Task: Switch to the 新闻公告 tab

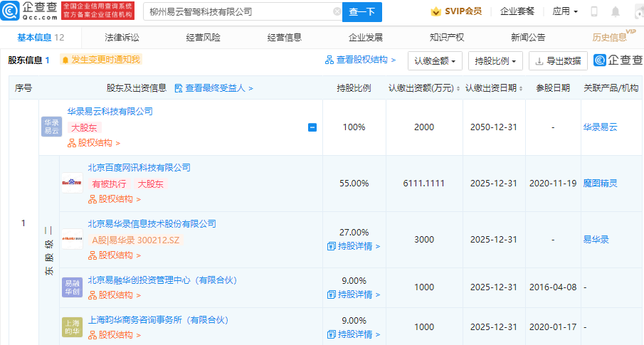Action: point(528,38)
